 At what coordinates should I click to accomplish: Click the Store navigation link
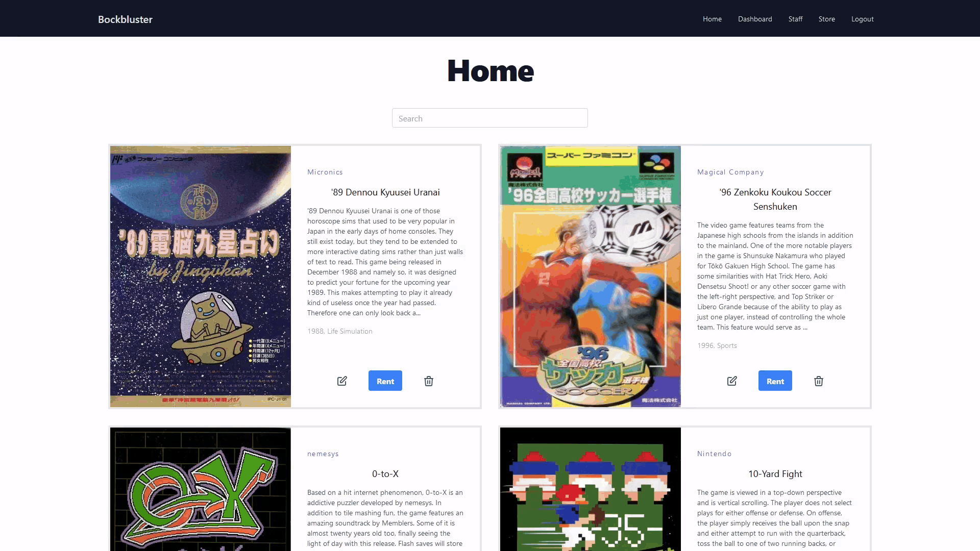coord(826,19)
